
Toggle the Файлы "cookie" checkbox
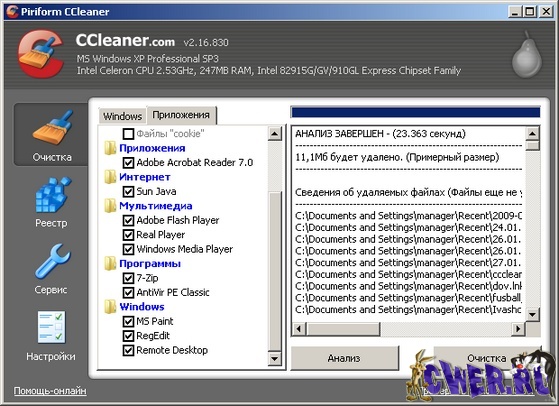[x=128, y=134]
